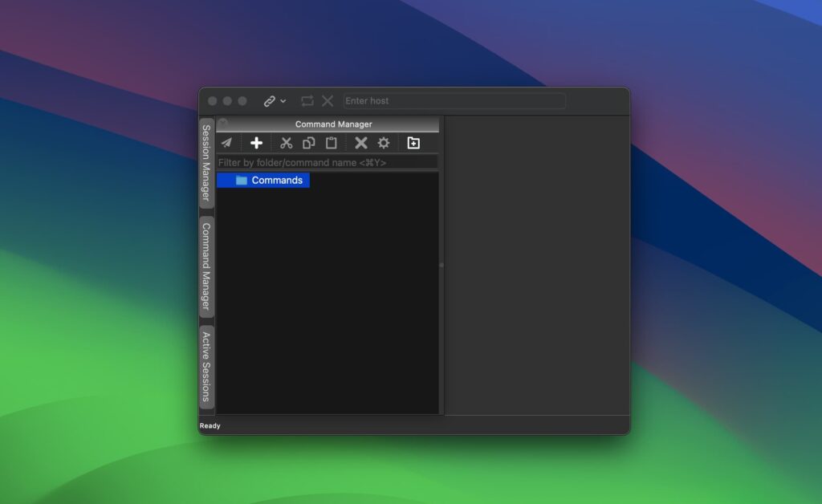The image size is (822, 504).
Task: Click the filter by folder/command name field
Action: [327, 161]
